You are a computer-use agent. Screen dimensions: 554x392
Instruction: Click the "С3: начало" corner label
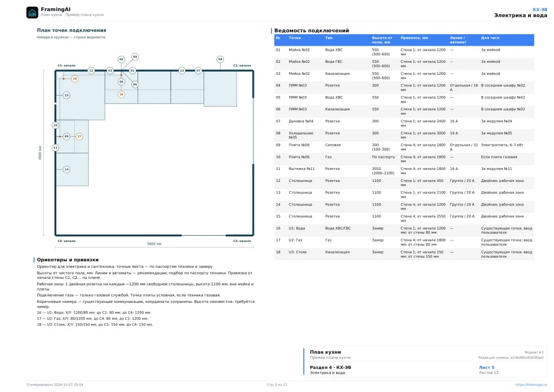(242, 241)
